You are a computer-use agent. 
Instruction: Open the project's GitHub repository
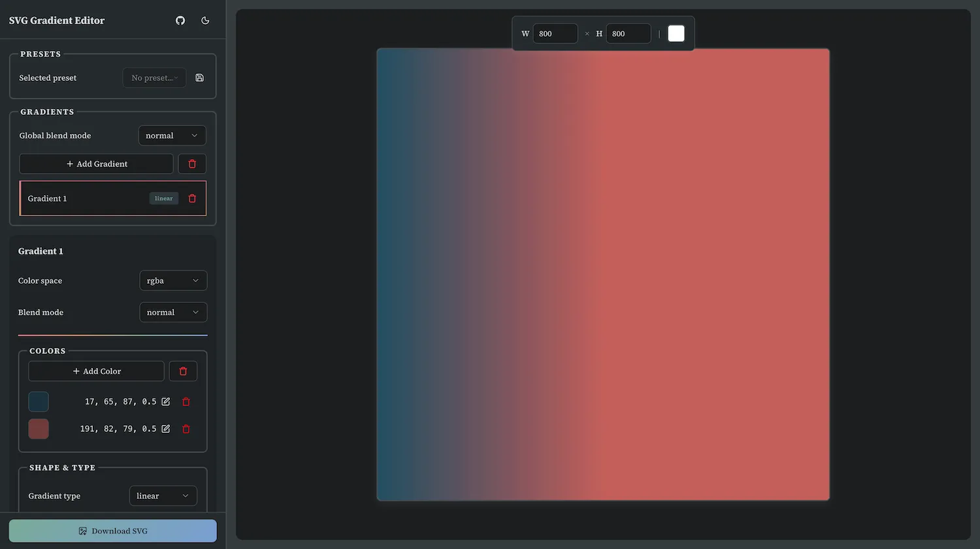coord(180,20)
